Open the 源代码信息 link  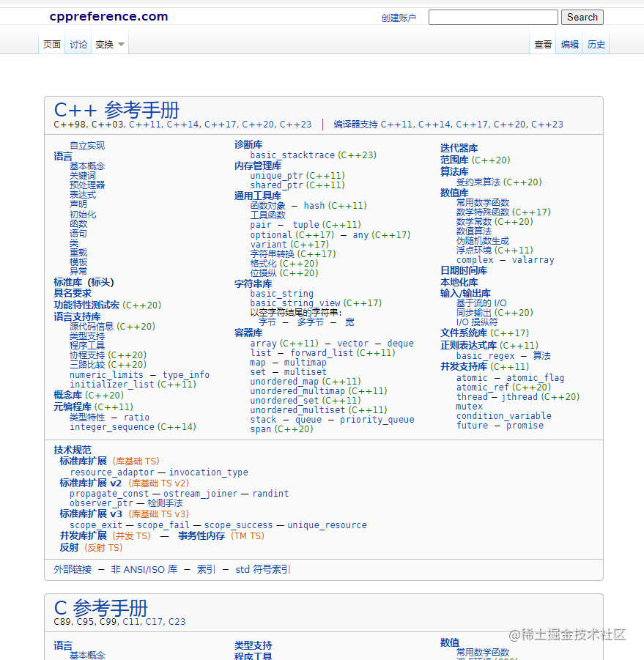coord(92,326)
